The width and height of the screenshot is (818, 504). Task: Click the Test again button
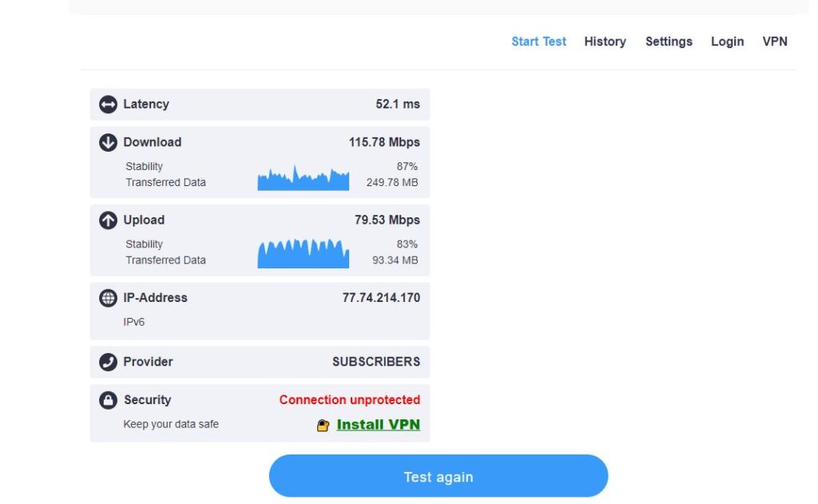coord(438,476)
